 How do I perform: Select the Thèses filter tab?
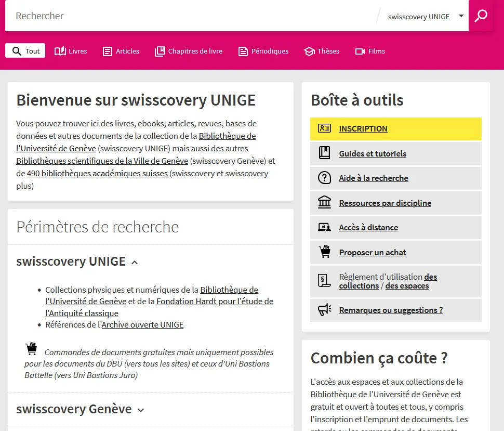322,51
